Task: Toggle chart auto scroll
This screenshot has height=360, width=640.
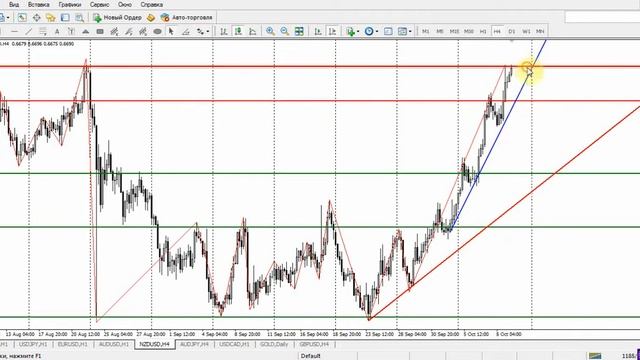Action: 318,31
